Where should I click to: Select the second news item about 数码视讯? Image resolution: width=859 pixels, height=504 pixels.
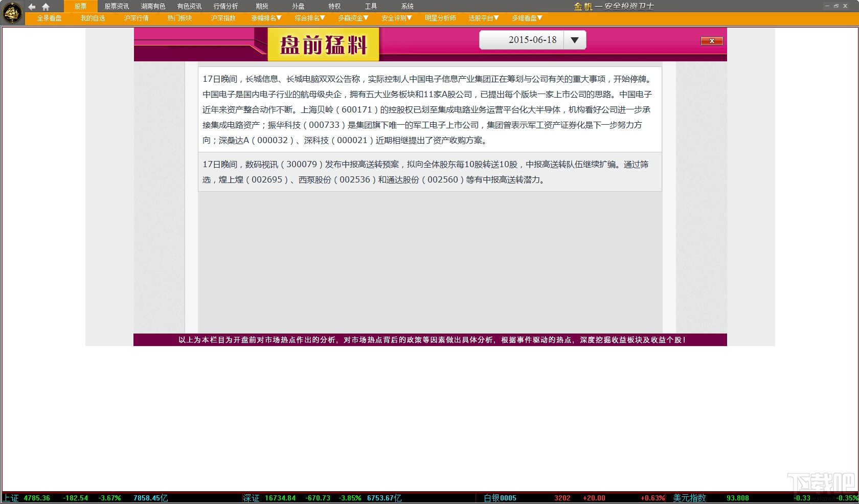pyautogui.click(x=430, y=172)
